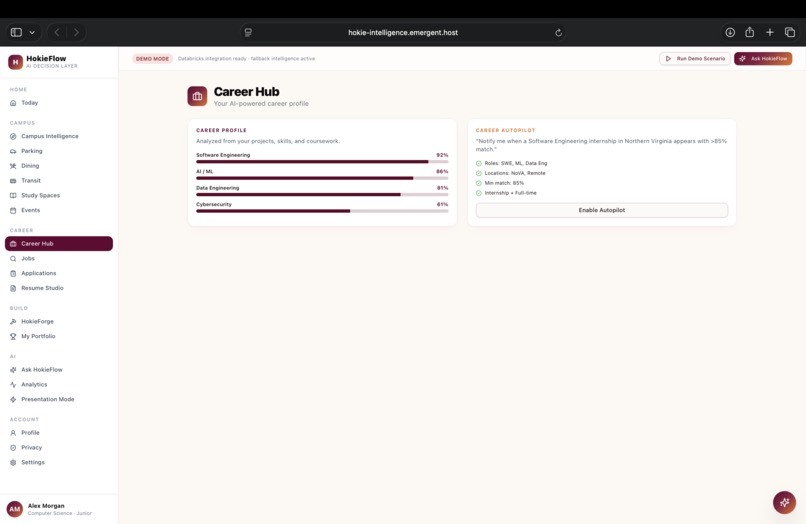Click the HokieFlow logo icon
The height and width of the screenshot is (524, 806).
15,62
